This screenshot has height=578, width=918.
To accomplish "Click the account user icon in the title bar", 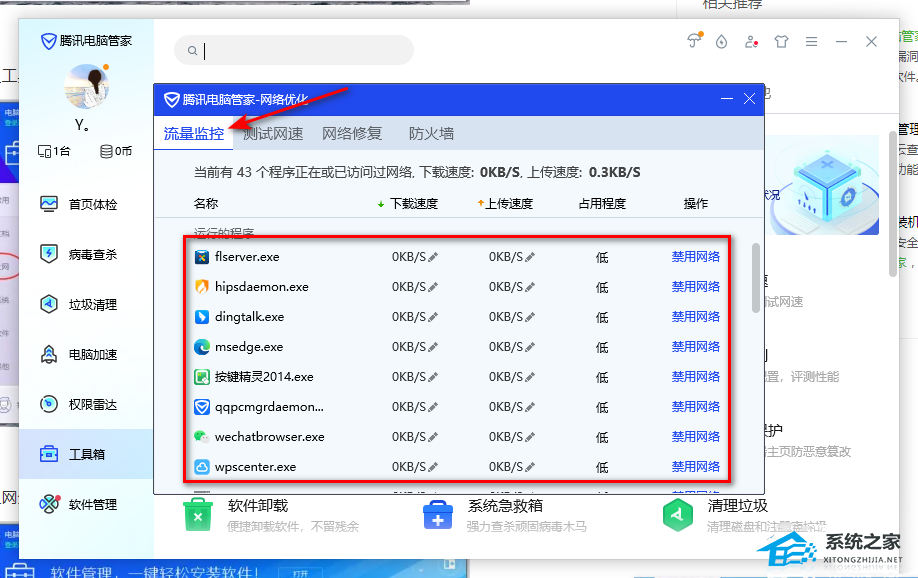I will [751, 42].
